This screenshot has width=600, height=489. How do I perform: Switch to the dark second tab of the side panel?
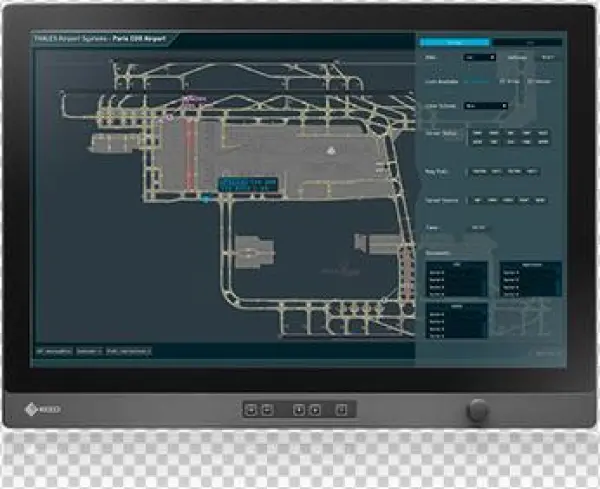(x=527, y=42)
